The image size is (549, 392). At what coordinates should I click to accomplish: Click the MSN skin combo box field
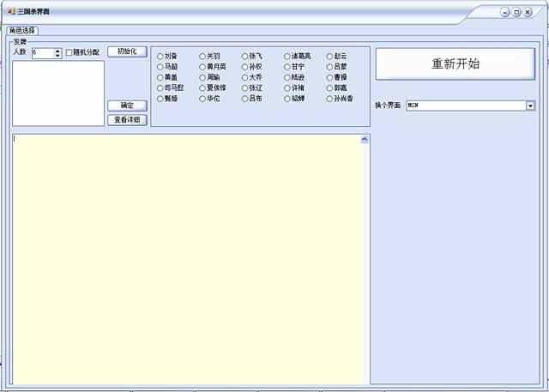[465, 106]
